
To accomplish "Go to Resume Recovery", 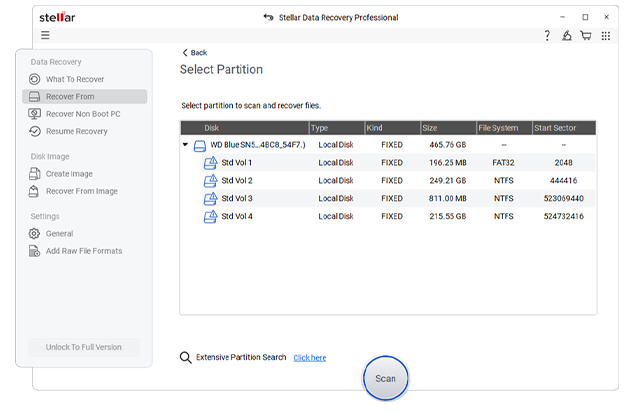I will (x=77, y=131).
